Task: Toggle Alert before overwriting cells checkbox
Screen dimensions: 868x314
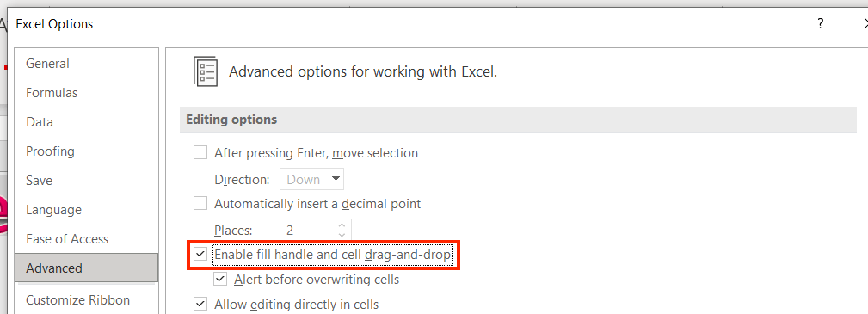Action: pos(220,279)
